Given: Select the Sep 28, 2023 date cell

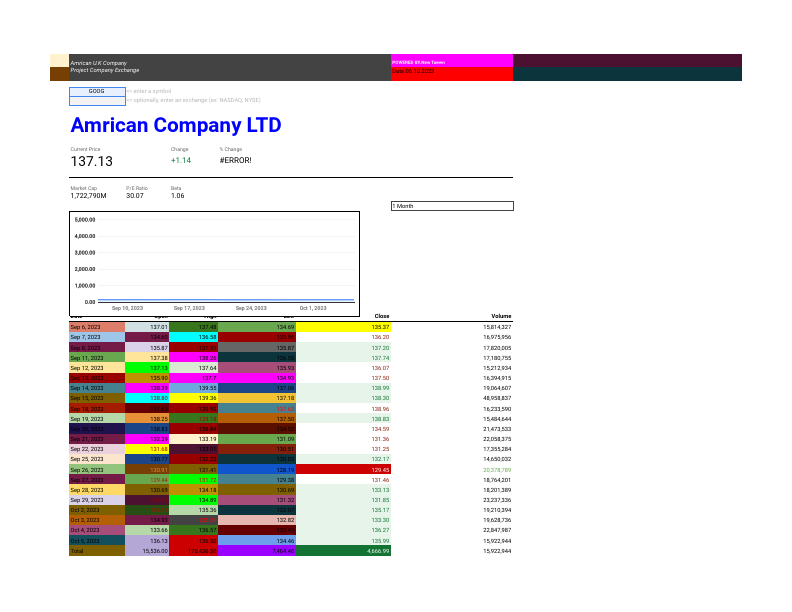Looking at the screenshot, I should (97, 490).
